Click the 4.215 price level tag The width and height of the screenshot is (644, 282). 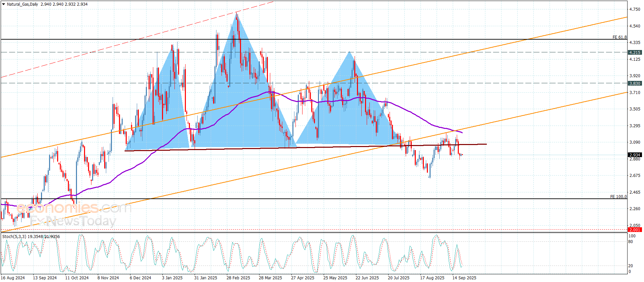click(x=635, y=52)
